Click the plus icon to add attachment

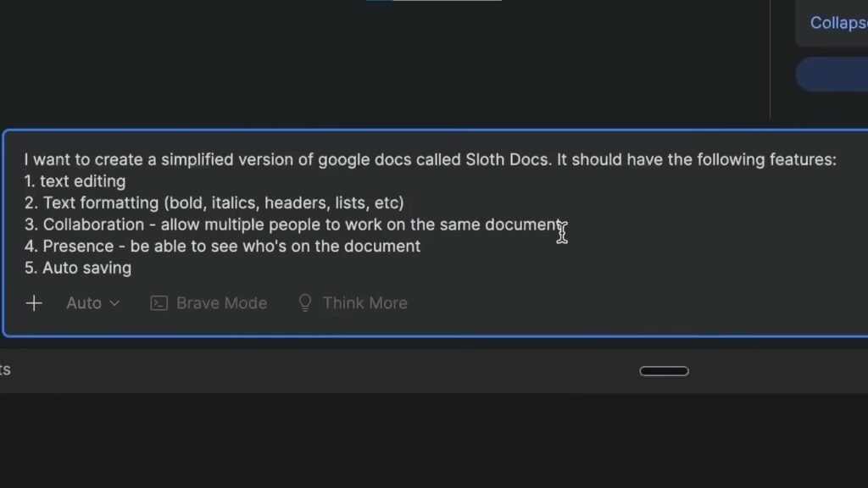[34, 303]
